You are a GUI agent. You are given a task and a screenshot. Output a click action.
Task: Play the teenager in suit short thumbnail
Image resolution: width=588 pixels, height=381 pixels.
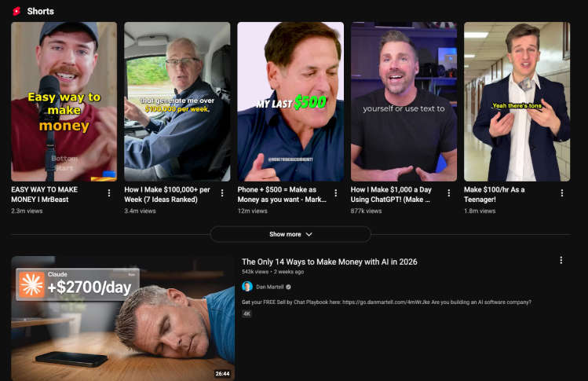coord(517,101)
